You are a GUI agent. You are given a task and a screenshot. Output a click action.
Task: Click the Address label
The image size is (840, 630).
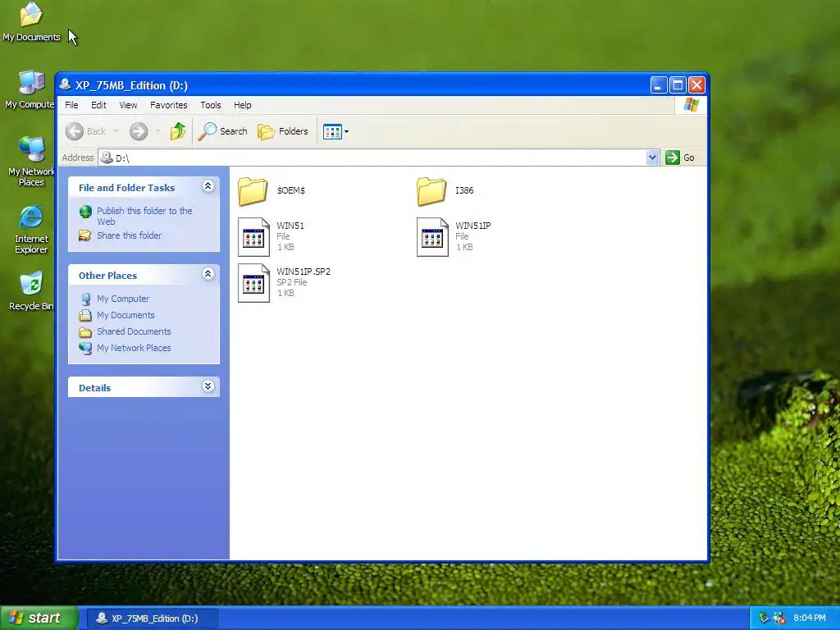tap(78, 157)
